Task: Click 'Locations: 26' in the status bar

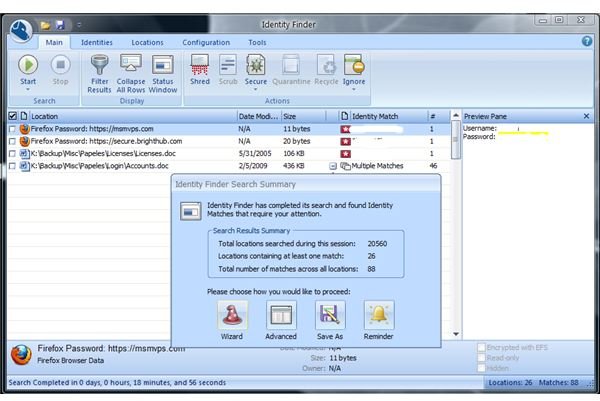Action: tap(510, 382)
